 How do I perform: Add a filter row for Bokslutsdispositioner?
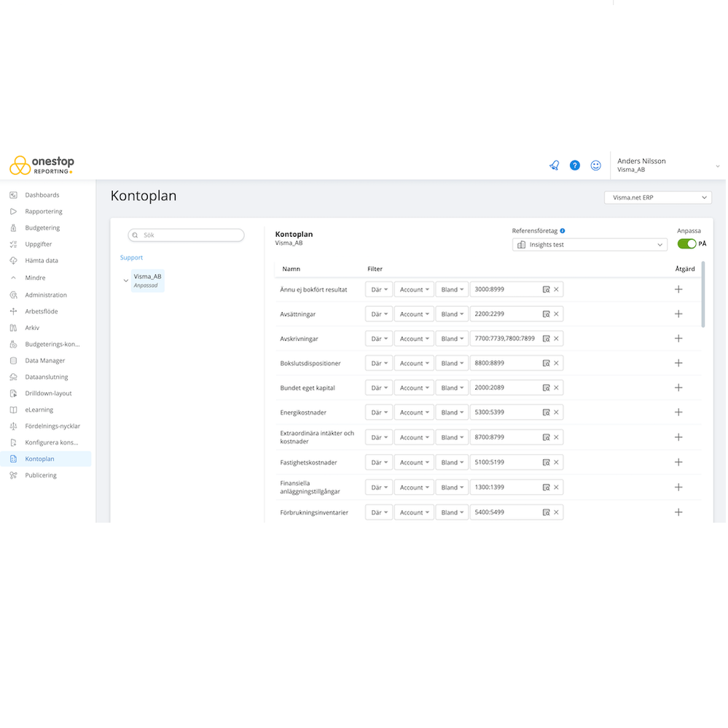click(678, 363)
